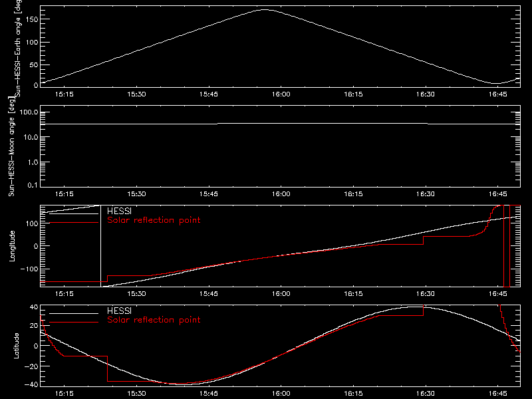Viewport: 532px width, 399px height.
Task: Pick white HESSI legend line in Longitude plot
Action: tap(74, 213)
